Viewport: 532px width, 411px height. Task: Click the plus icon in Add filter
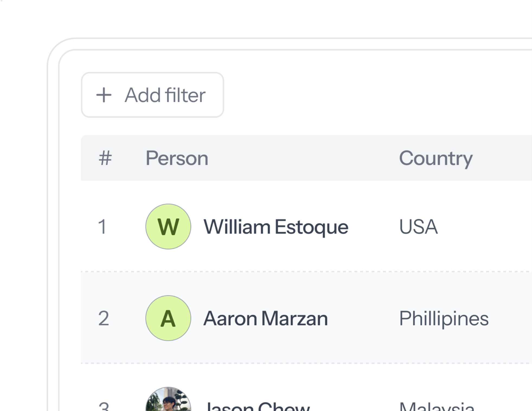(x=104, y=95)
